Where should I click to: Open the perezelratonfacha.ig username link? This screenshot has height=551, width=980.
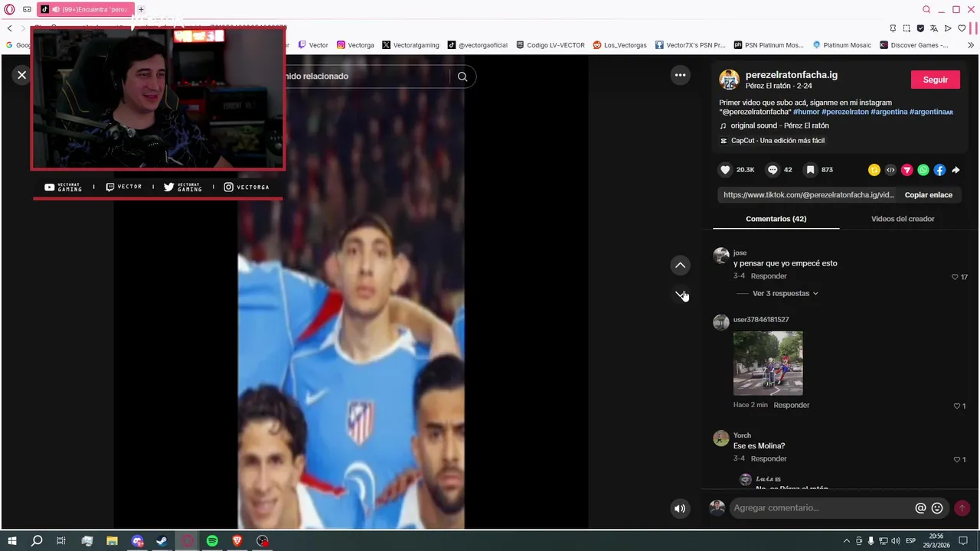coord(792,75)
